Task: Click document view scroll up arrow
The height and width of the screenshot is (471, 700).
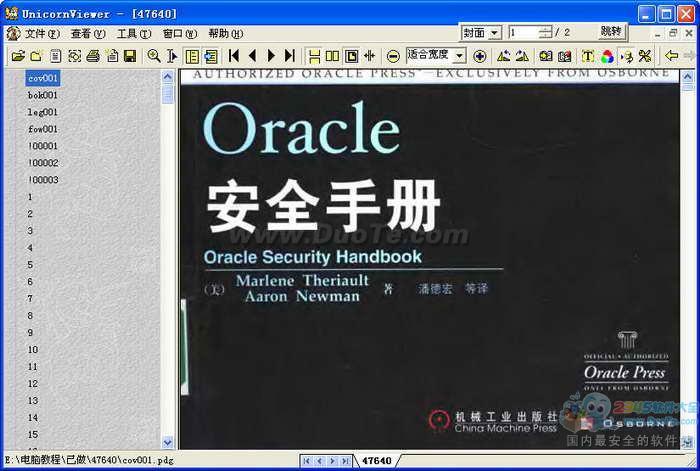Action: (x=688, y=77)
